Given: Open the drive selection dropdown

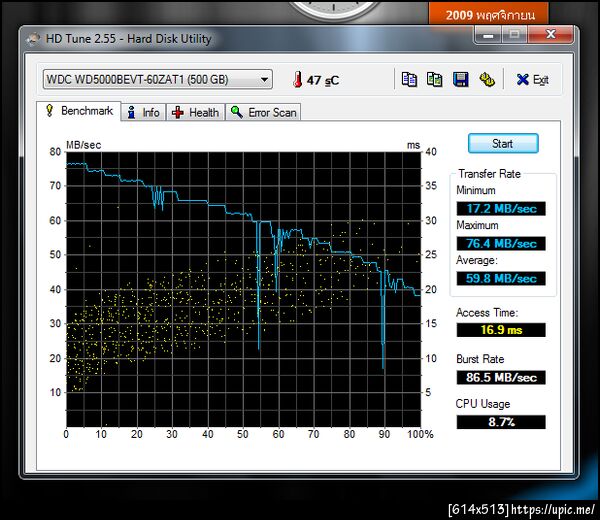Looking at the screenshot, I should (158, 80).
